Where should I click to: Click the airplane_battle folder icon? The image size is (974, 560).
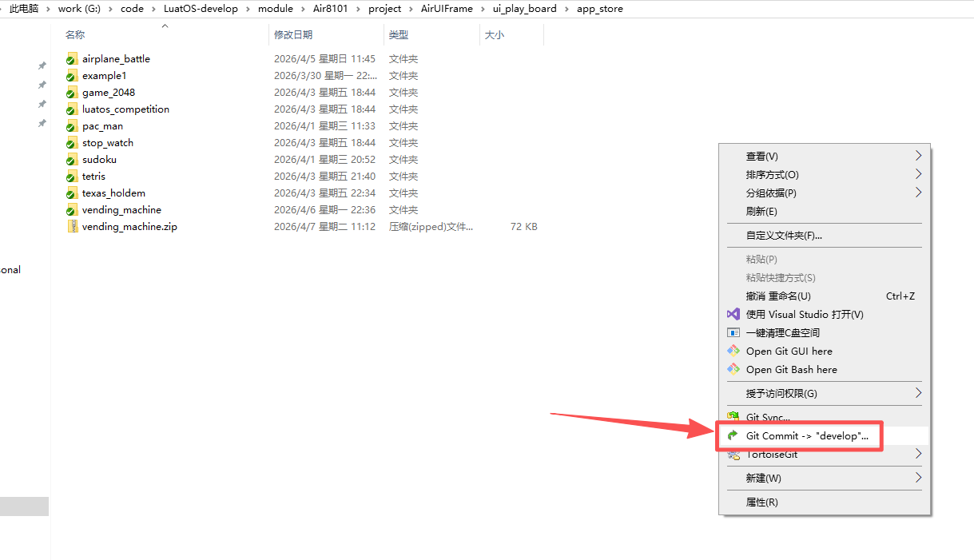pyautogui.click(x=72, y=59)
